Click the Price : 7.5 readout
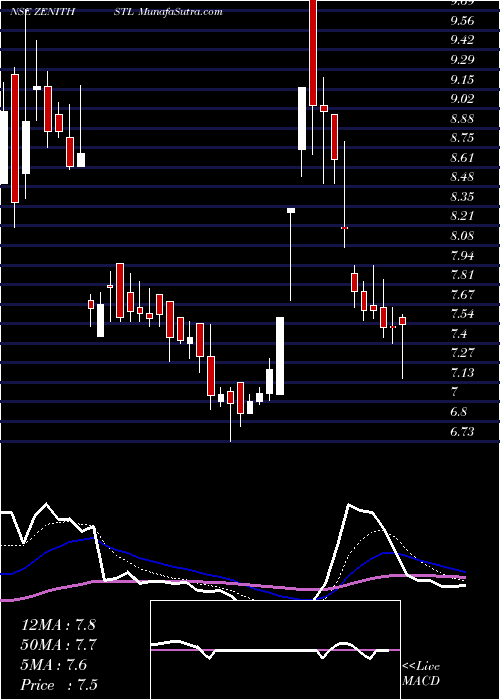 (x=59, y=685)
